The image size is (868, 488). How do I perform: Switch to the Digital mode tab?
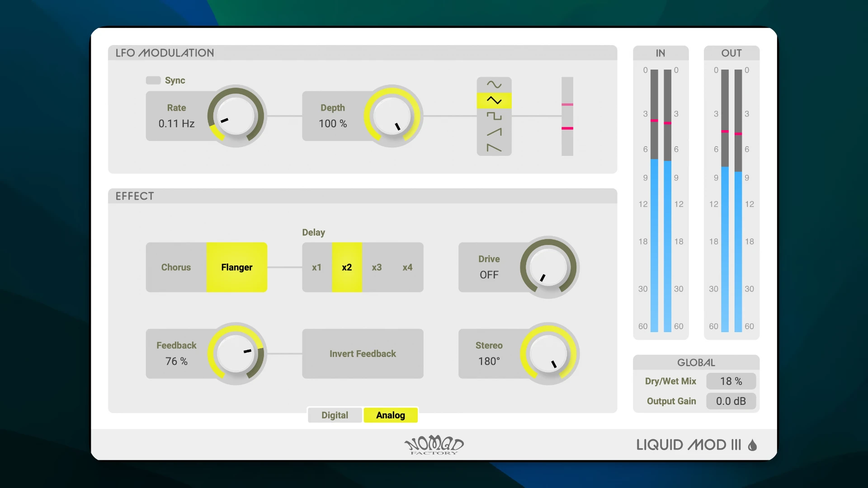point(335,415)
